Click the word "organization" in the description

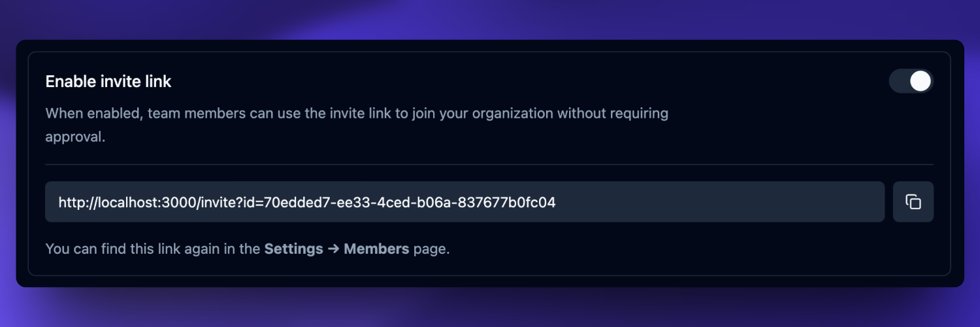click(x=512, y=114)
